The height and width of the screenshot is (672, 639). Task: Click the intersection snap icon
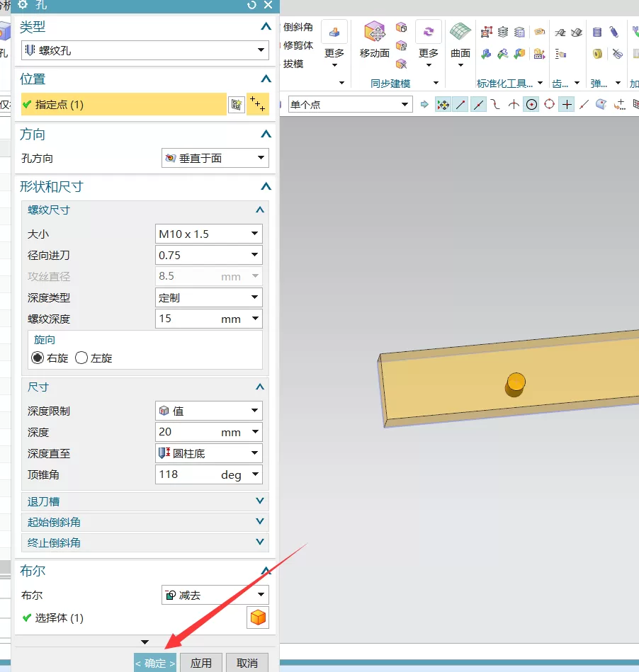click(514, 104)
